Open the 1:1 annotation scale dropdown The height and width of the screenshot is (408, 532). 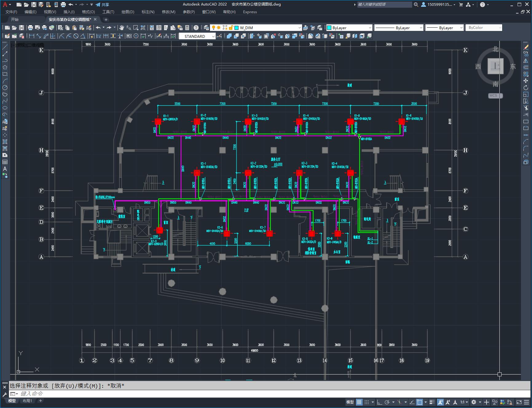464,402
